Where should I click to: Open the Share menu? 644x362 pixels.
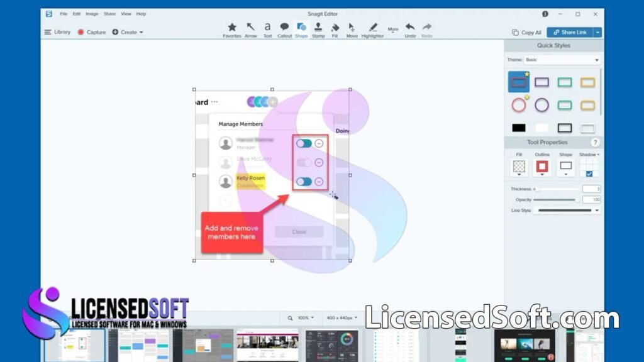coord(109,14)
